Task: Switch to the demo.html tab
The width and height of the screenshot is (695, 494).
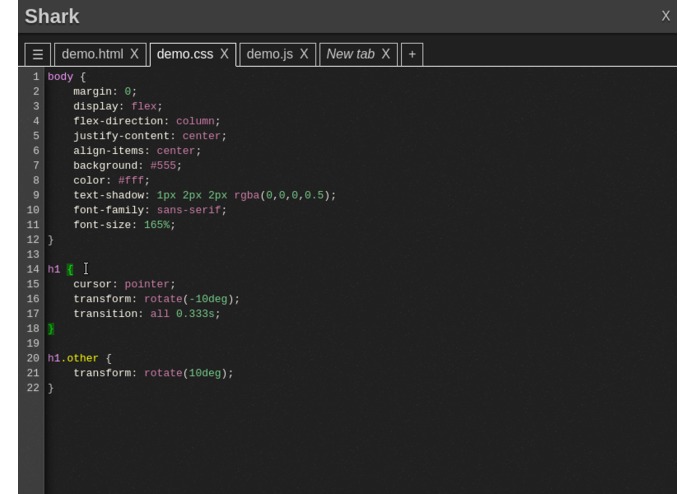Action: (x=92, y=54)
